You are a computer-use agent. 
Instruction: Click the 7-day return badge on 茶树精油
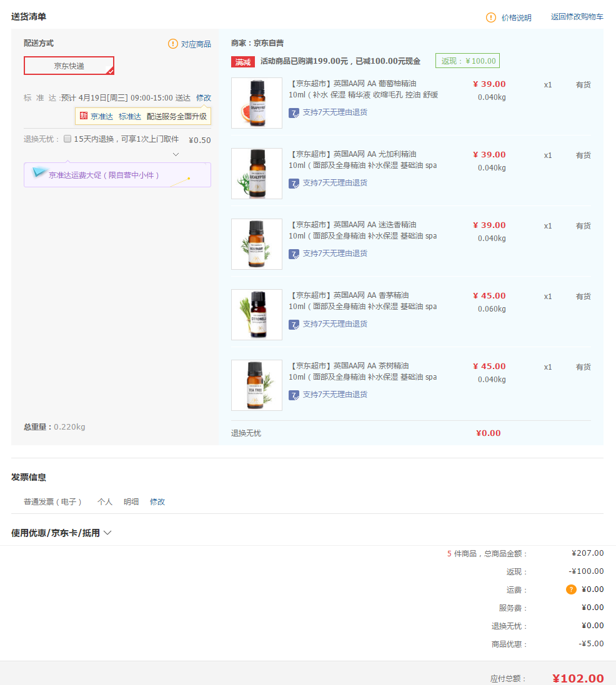click(294, 395)
